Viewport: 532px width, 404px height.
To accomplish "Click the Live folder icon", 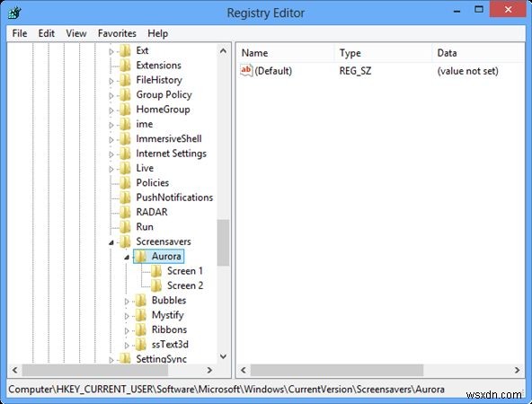I will [x=125, y=168].
